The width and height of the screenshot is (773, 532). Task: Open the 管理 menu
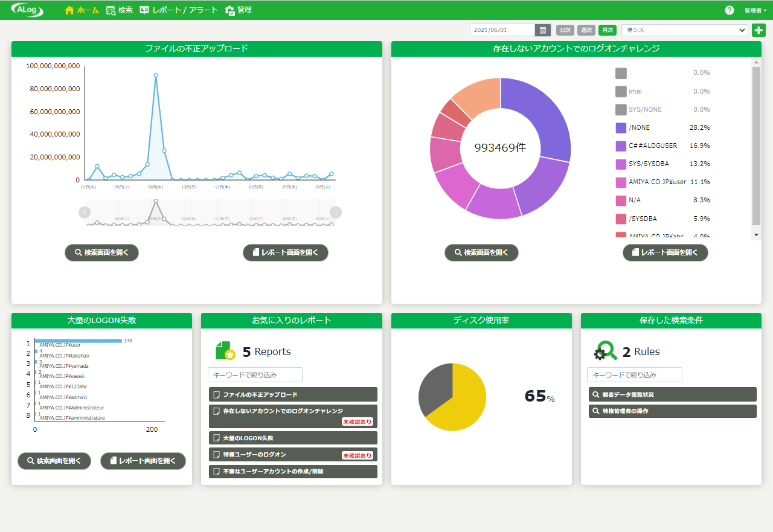[x=239, y=10]
